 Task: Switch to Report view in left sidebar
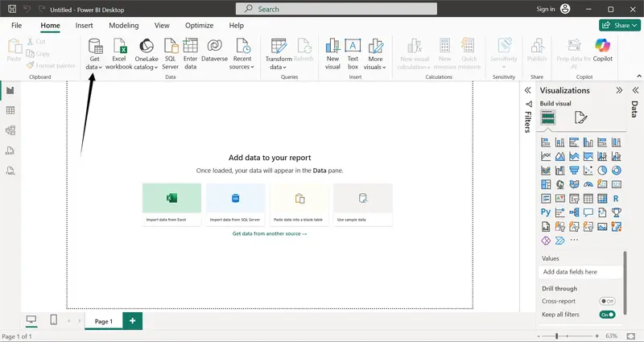click(10, 90)
